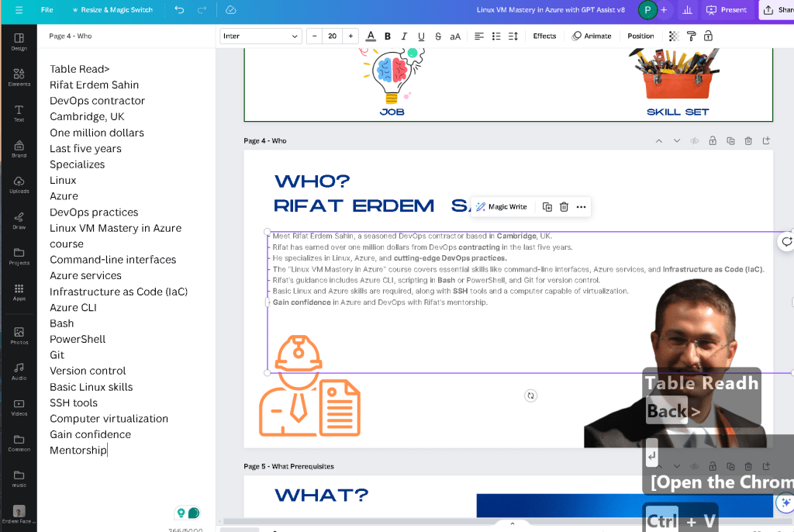Click the font size field showing 20

tap(332, 36)
